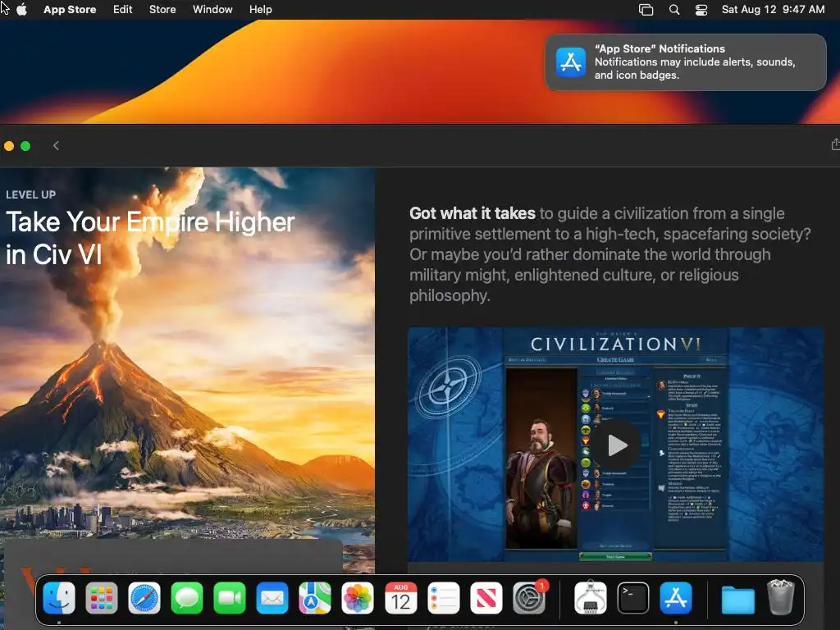The height and width of the screenshot is (630, 840).
Task: Show the date and time panel
Action: [x=773, y=10]
